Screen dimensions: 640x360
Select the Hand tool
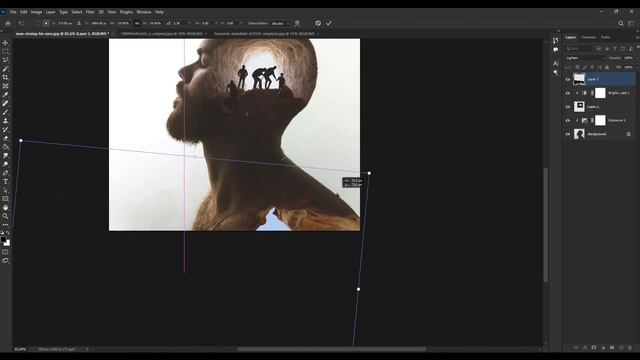[x=5, y=207]
